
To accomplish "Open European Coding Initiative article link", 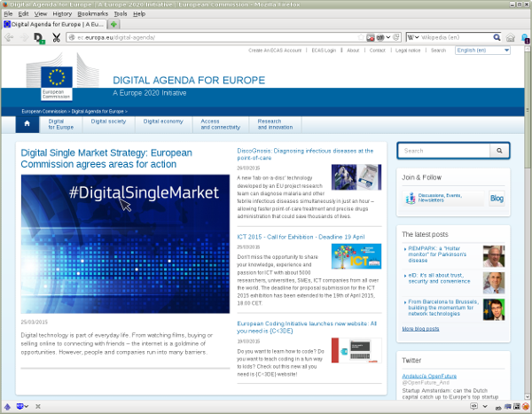I will click(307, 327).
